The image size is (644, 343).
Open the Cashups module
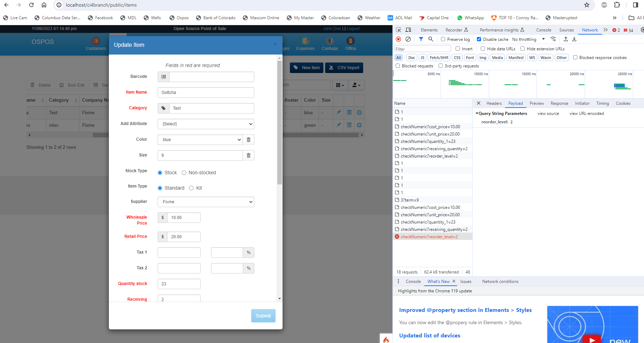[329, 44]
